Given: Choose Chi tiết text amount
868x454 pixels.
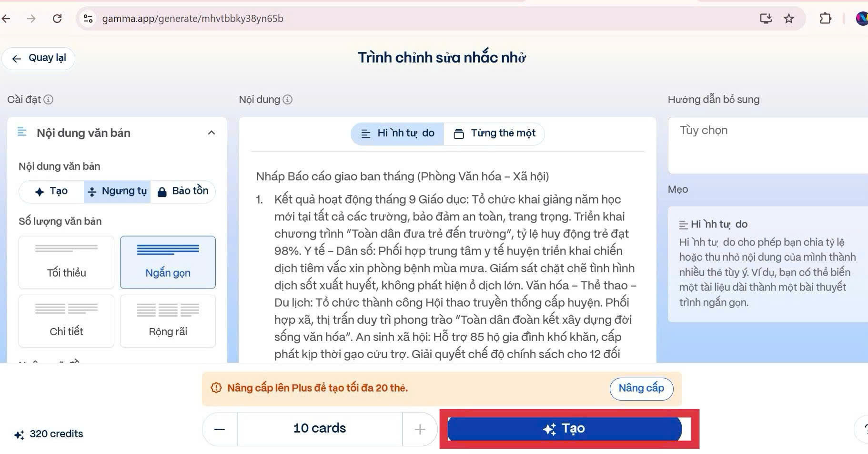Looking at the screenshot, I should [x=66, y=321].
